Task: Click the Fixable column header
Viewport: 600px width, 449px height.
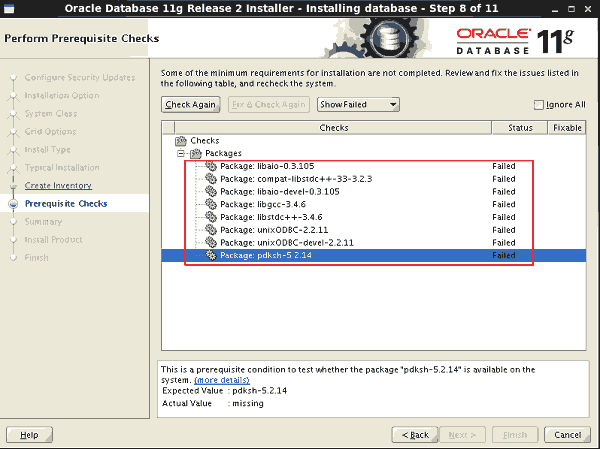Action: (567, 127)
